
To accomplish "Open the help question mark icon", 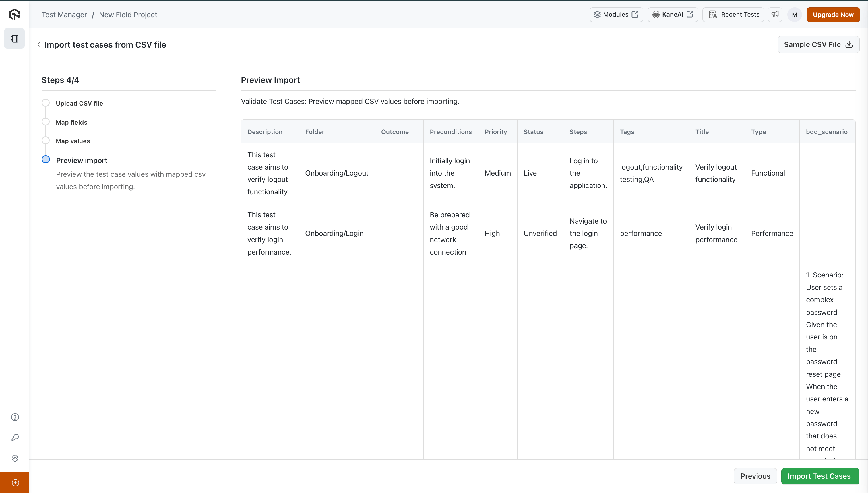I will tap(15, 417).
